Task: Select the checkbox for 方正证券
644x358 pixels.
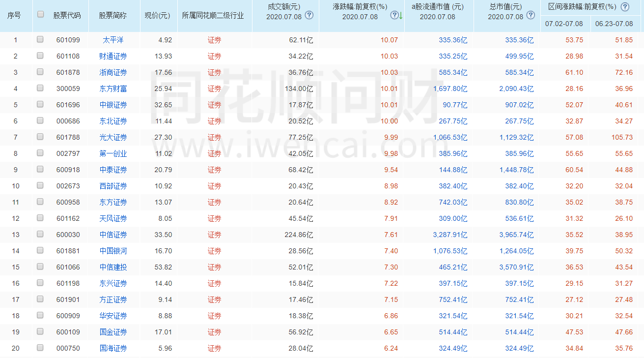Action: tap(40, 299)
